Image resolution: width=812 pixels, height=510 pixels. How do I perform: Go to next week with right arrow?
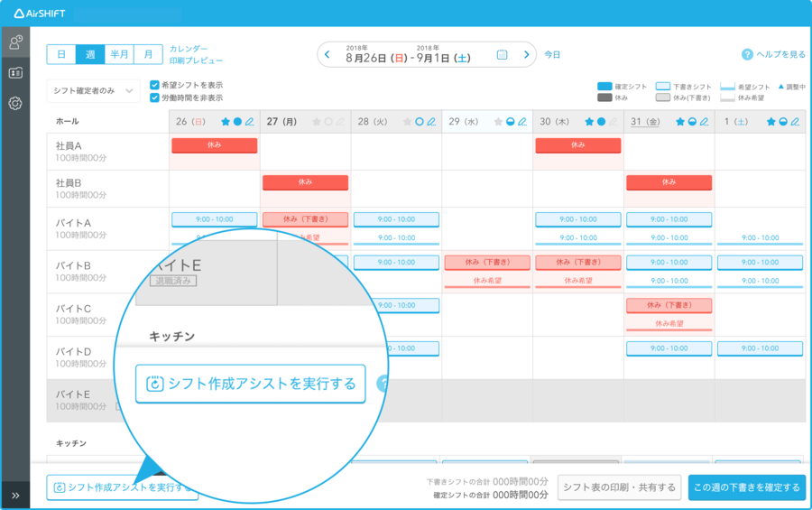pos(527,55)
